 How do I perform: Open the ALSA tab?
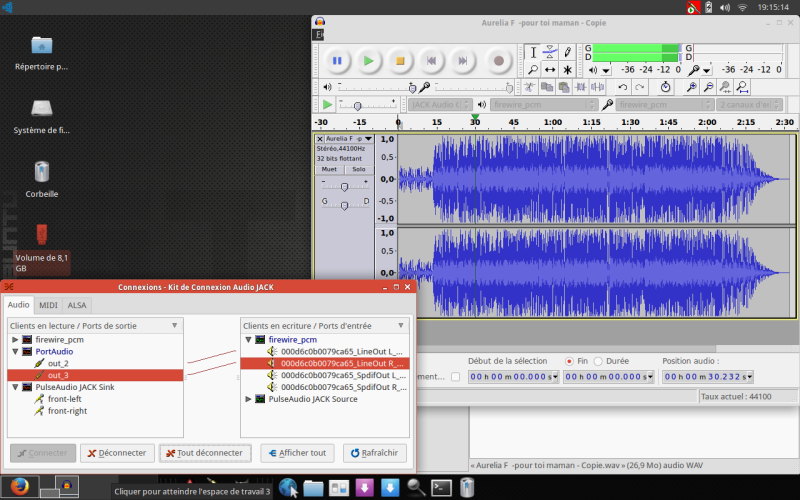click(x=77, y=305)
